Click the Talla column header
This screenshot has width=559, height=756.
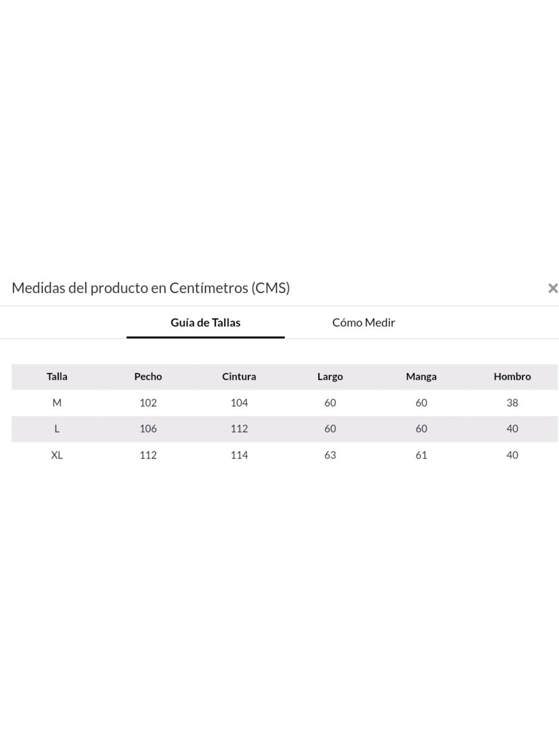tap(57, 377)
